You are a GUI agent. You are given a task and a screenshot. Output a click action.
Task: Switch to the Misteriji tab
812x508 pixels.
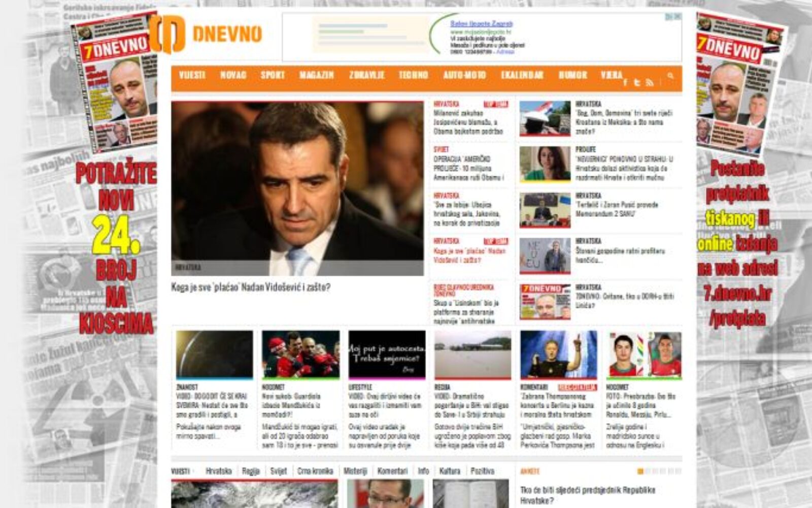tap(355, 471)
